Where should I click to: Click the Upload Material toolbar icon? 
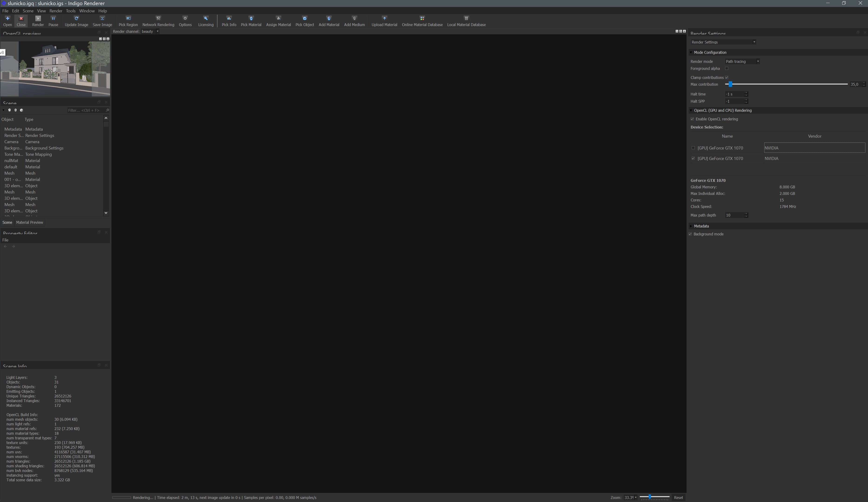click(x=384, y=21)
